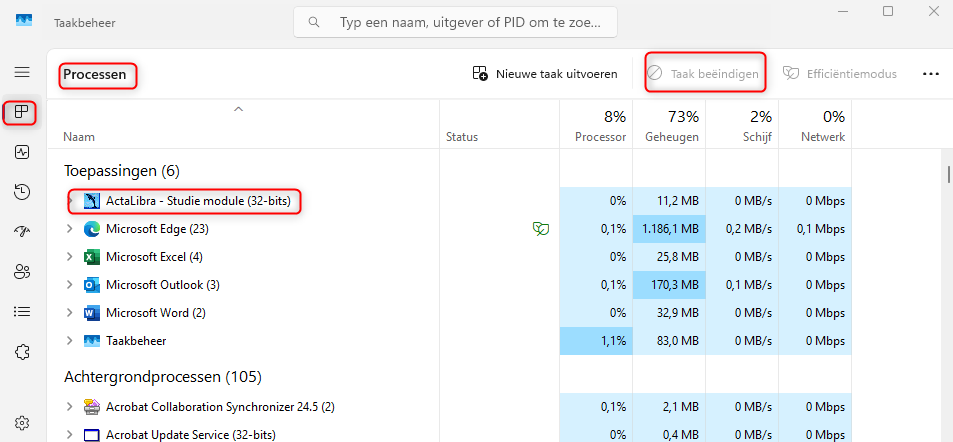Click the Microsoft Word icon in list

(x=92, y=313)
